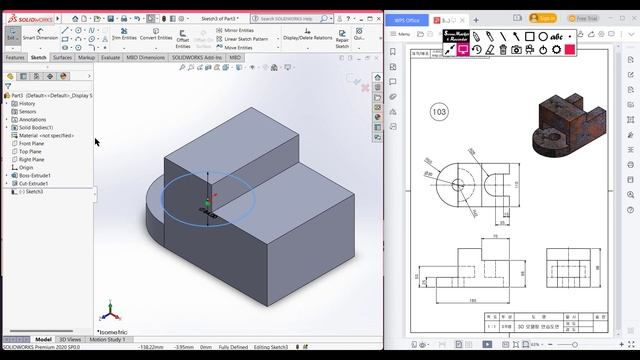Select the Line sketch tool

pos(65,30)
